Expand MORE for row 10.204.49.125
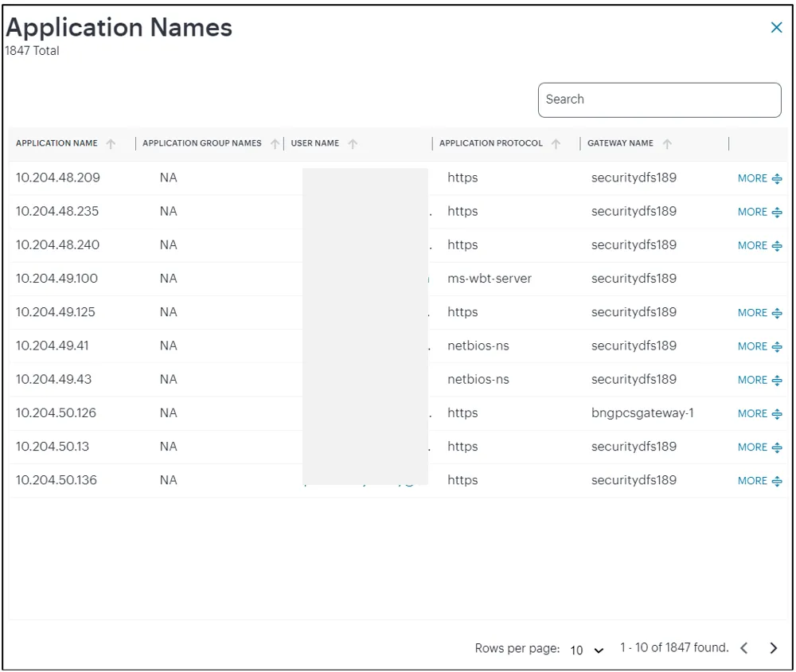Image resolution: width=796 pixels, height=672 pixels. [x=759, y=312]
